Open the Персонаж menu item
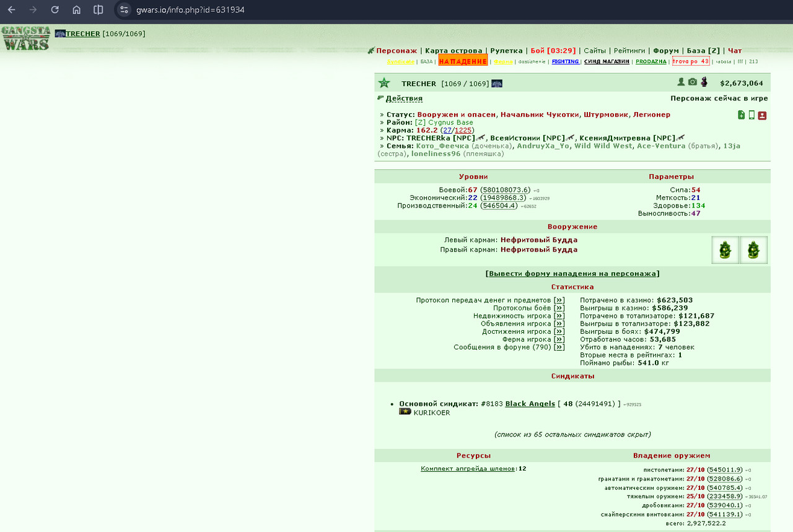 click(x=396, y=51)
